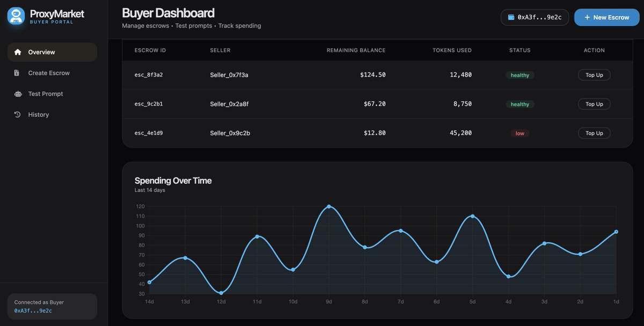Click the $124.50 remaining balance
This screenshot has width=644, height=326.
[372, 75]
